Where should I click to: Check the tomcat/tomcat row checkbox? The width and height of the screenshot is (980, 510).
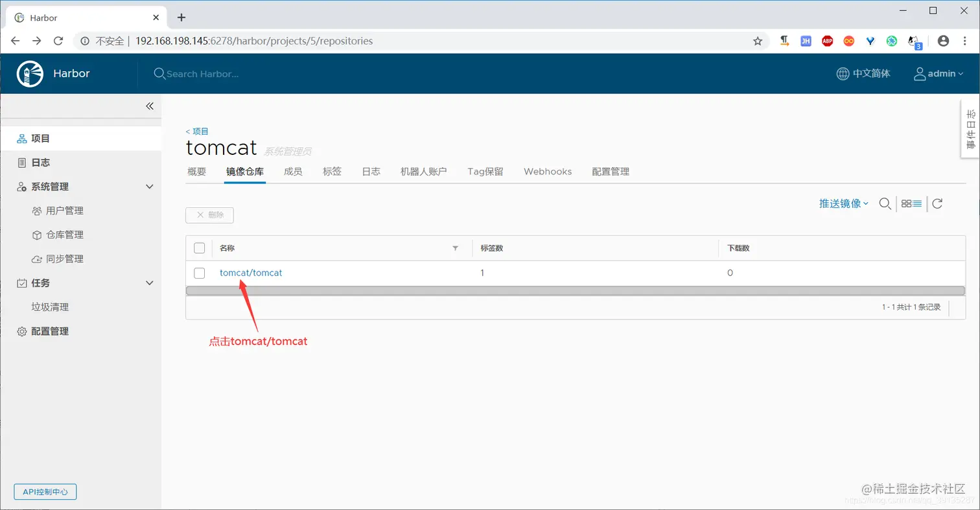click(x=200, y=273)
